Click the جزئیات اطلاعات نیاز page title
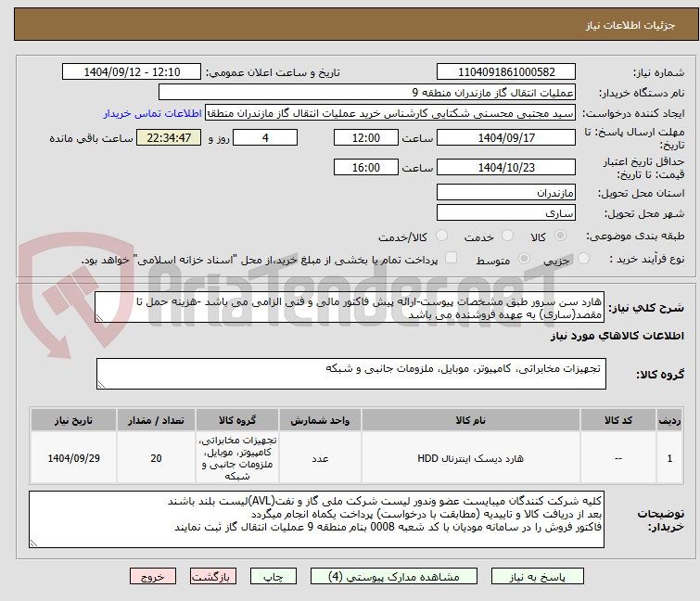Viewport: 700px width, 601px height. (630, 25)
